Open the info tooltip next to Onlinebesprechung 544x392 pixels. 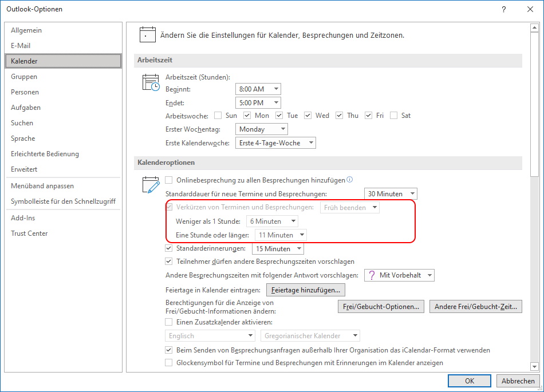coord(350,180)
